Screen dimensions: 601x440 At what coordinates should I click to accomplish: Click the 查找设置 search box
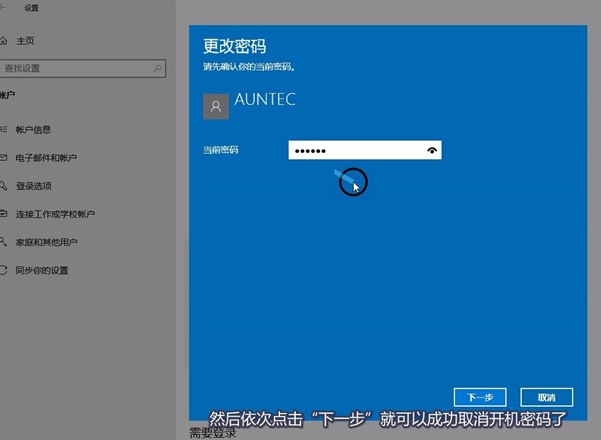point(75,68)
